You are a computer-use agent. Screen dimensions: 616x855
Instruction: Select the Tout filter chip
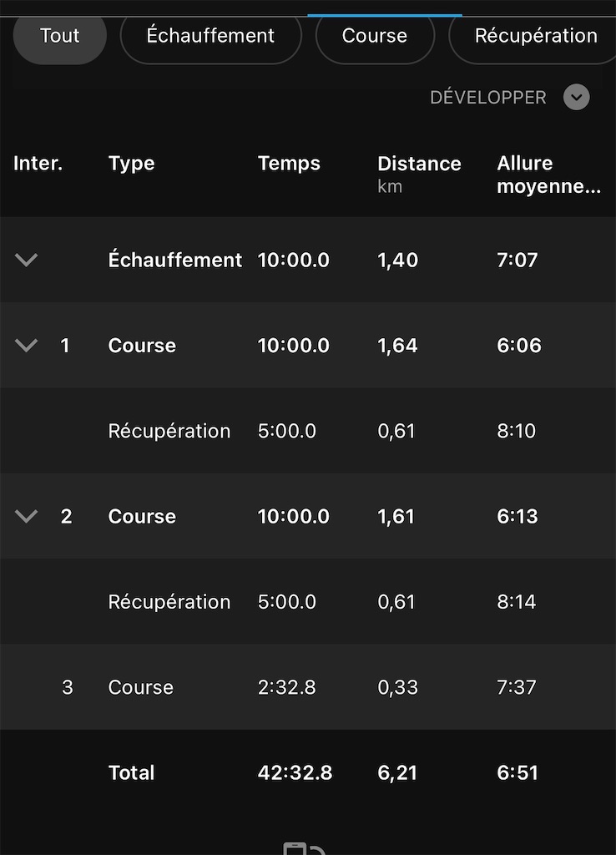pyautogui.click(x=59, y=36)
